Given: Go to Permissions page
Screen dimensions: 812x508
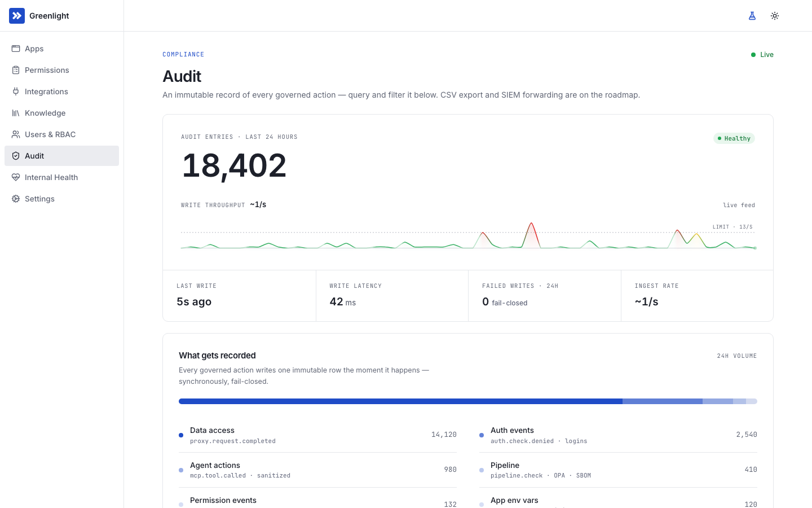Looking at the screenshot, I should point(61,70).
